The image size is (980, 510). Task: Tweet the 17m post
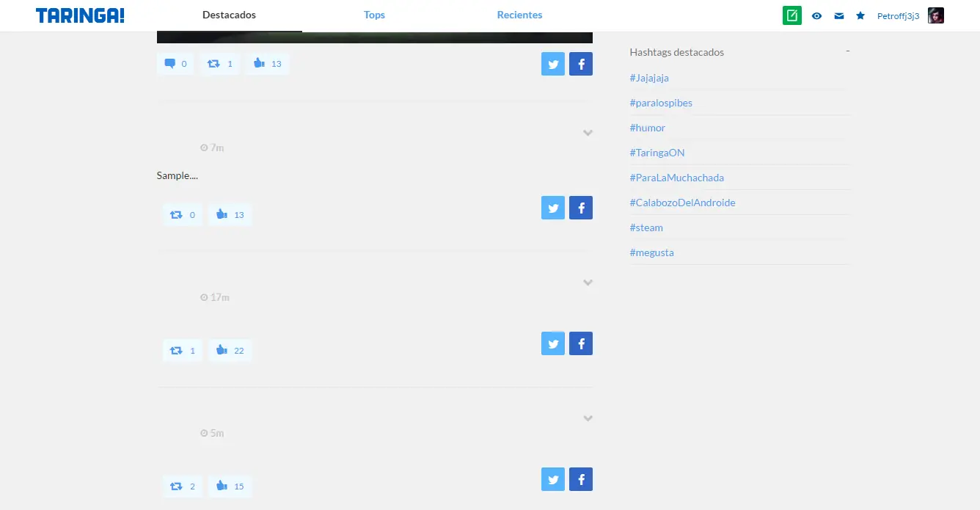553,343
